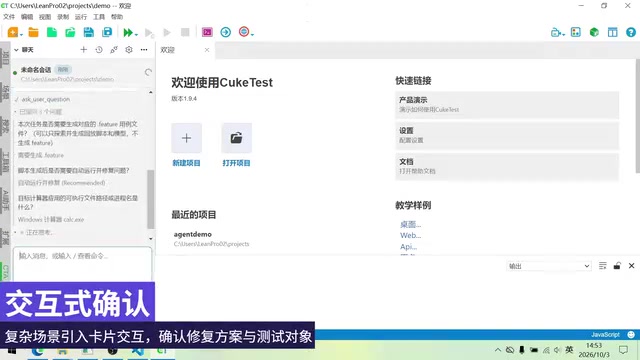
Task: Open the 帮助 menu
Action: click(x=117, y=17)
